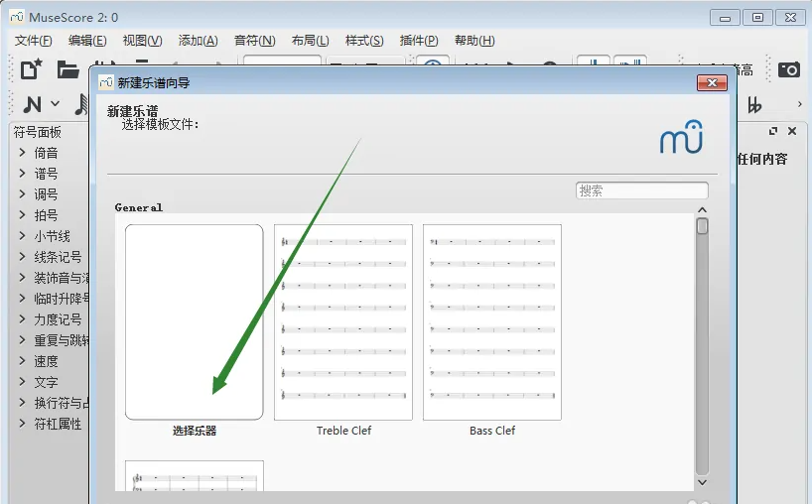Expand the 倚音 palette
Screen dimensions: 812x504
[22, 153]
